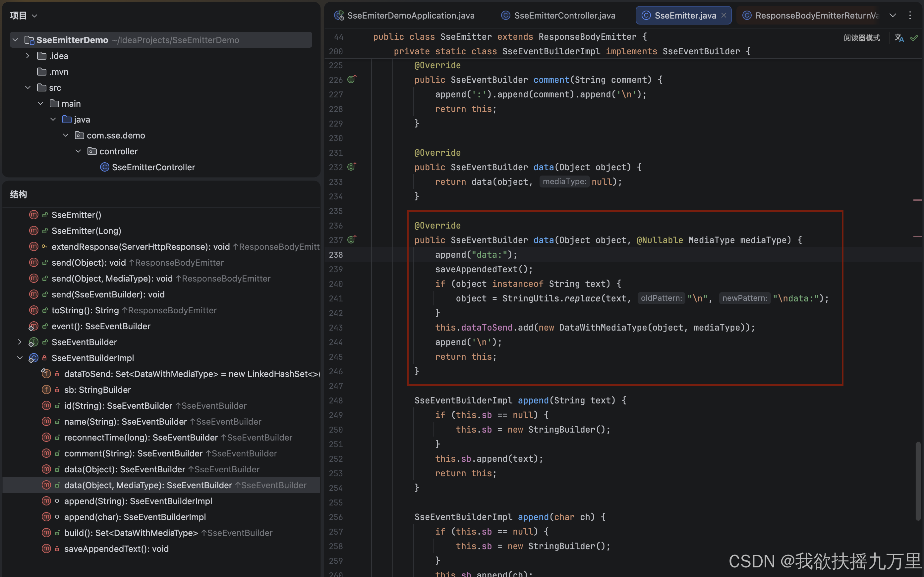Click the sticky header line for SseEventBuilderImpl
Image resolution: width=924 pixels, height=577 pixels.
[572, 51]
